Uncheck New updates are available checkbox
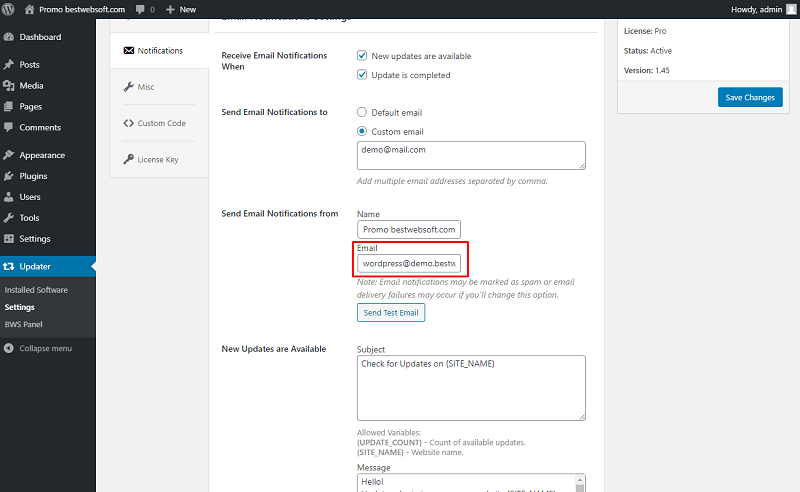This screenshot has height=492, width=800. pos(362,55)
